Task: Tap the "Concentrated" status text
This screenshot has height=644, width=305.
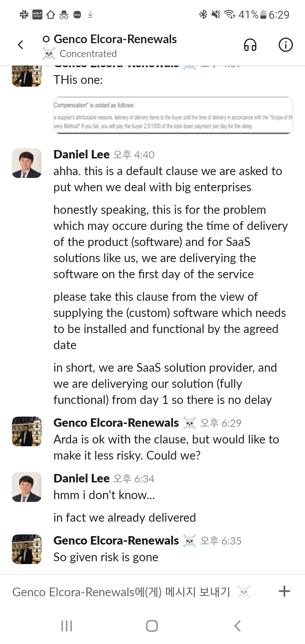Action: coord(88,54)
